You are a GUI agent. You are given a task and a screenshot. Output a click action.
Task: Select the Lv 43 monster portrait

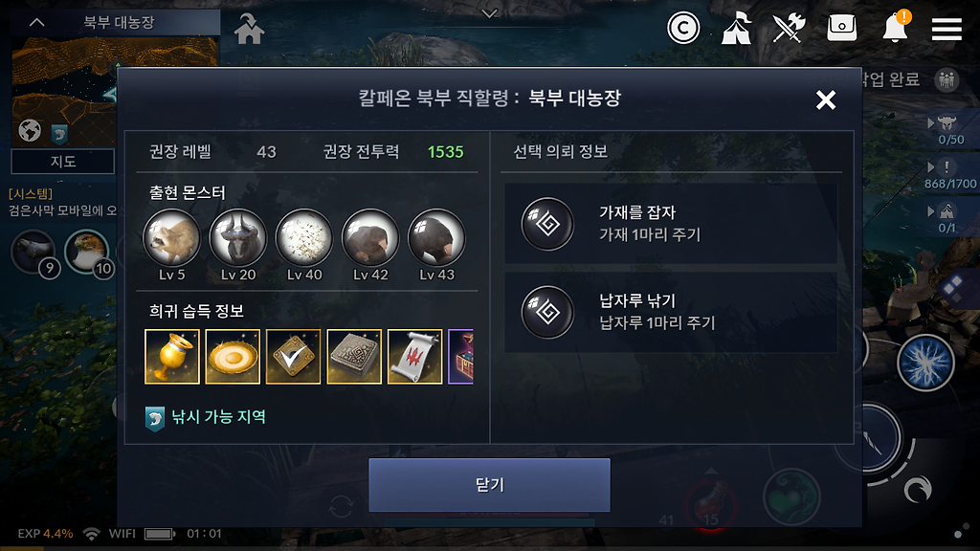tap(436, 238)
